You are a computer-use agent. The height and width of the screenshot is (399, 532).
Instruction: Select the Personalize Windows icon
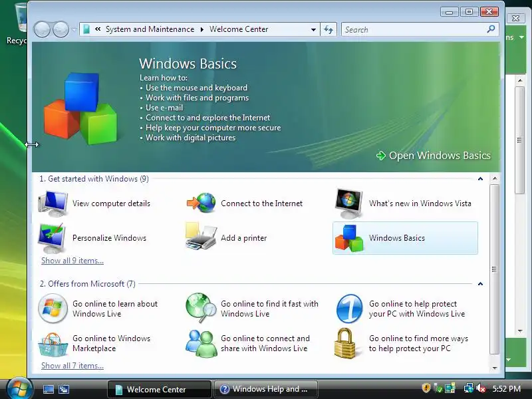[x=52, y=238]
